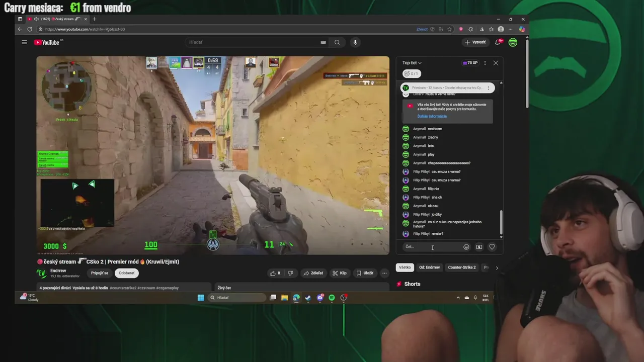Open the 75 XP badge in chat
This screenshot has height=362, width=644.
pos(470,63)
